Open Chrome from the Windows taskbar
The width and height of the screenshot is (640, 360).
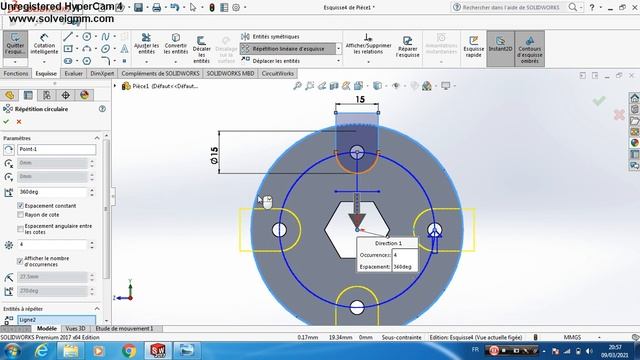tap(129, 351)
